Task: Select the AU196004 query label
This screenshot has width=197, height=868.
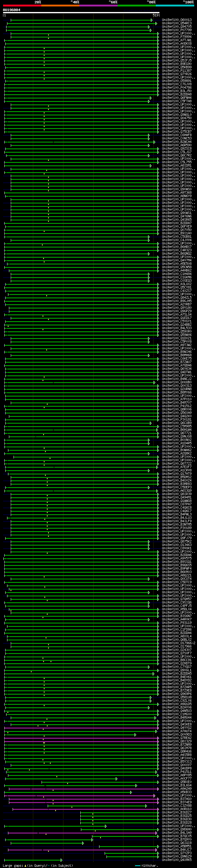Action: coord(11,10)
